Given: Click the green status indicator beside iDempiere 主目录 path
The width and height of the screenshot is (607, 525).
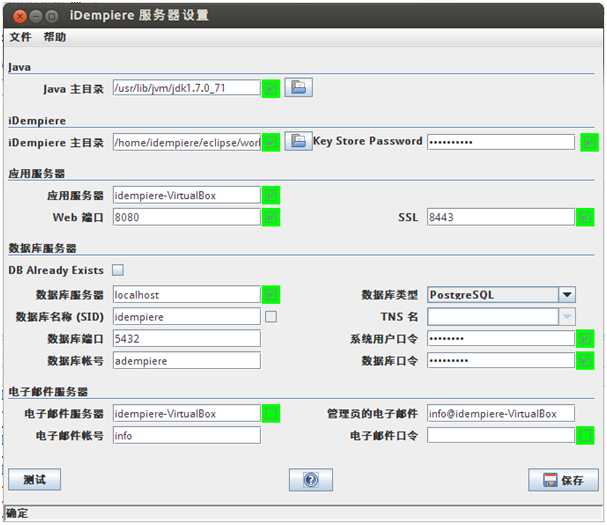Looking at the screenshot, I should coord(271,142).
